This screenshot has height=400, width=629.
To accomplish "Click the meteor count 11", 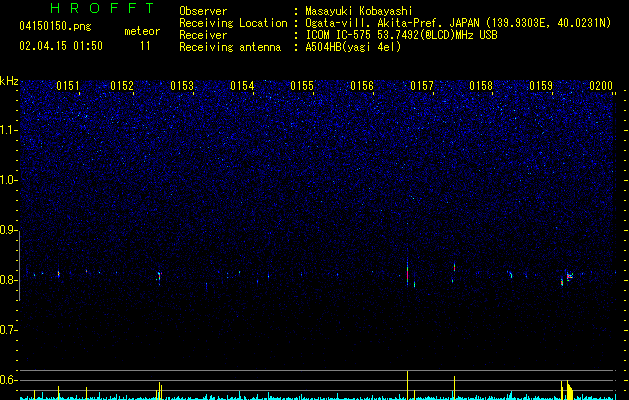I will tap(145, 46).
